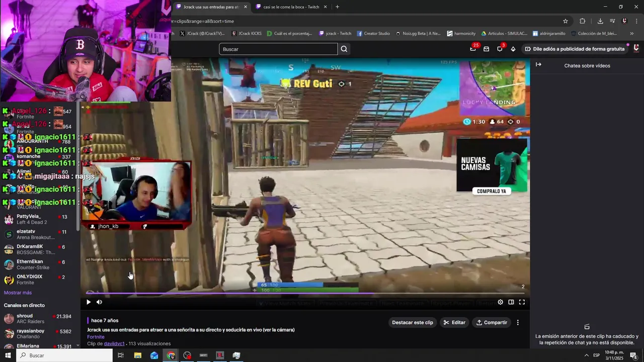Click the sidebar scrollbar
Image resolution: width=644 pixels, height=362 pixels.
point(77,166)
